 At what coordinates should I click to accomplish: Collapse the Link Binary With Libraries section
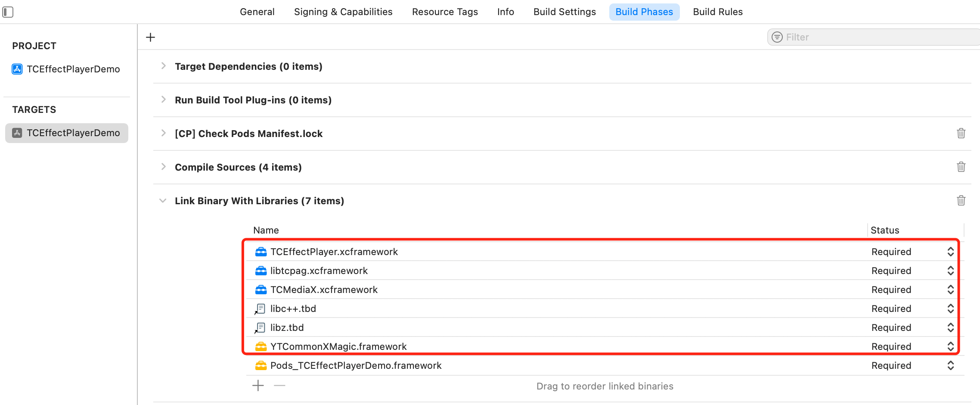tap(163, 200)
